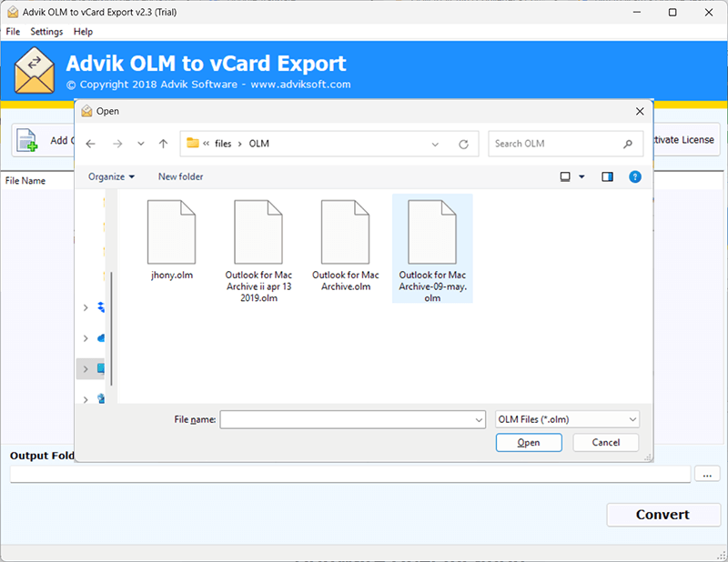Viewport: 728px width, 562px height.
Task: Refresh the OLM folder listing
Action: (x=463, y=145)
